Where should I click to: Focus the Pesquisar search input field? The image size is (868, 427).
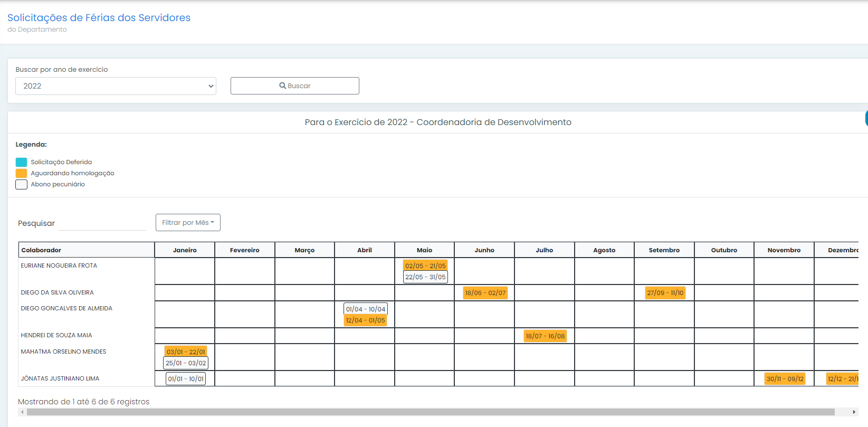[x=102, y=223]
